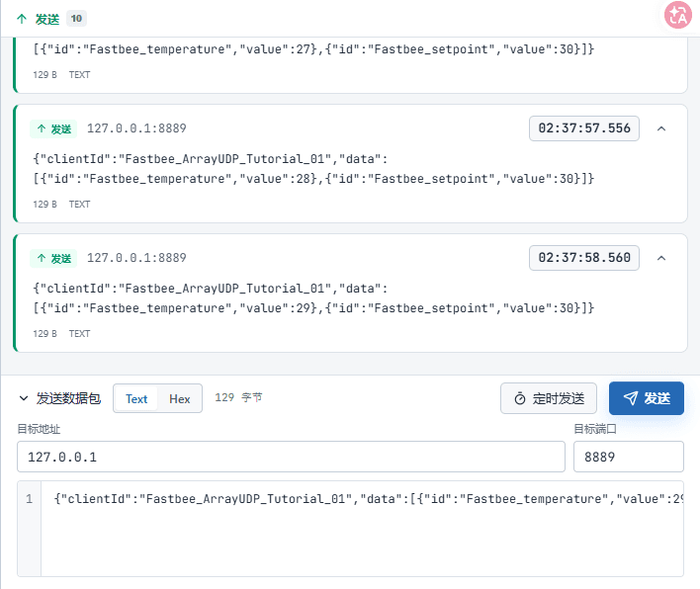
Task: Switch payload format to Text
Action: tap(136, 398)
